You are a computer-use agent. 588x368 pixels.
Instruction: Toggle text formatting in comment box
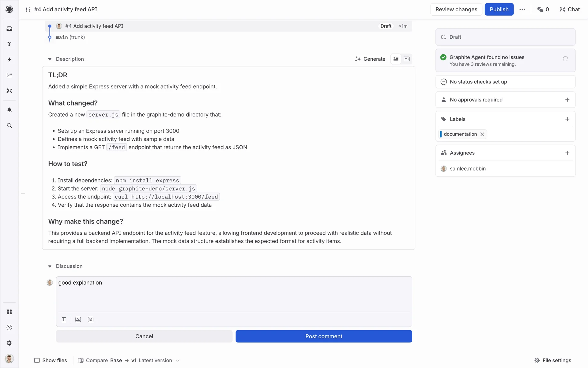click(x=64, y=320)
